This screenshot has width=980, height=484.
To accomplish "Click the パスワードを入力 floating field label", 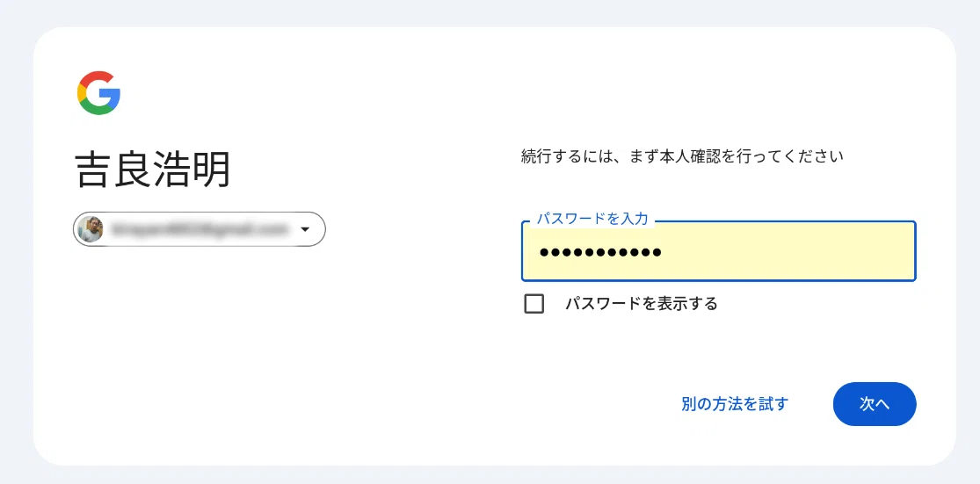I will pyautogui.click(x=592, y=219).
